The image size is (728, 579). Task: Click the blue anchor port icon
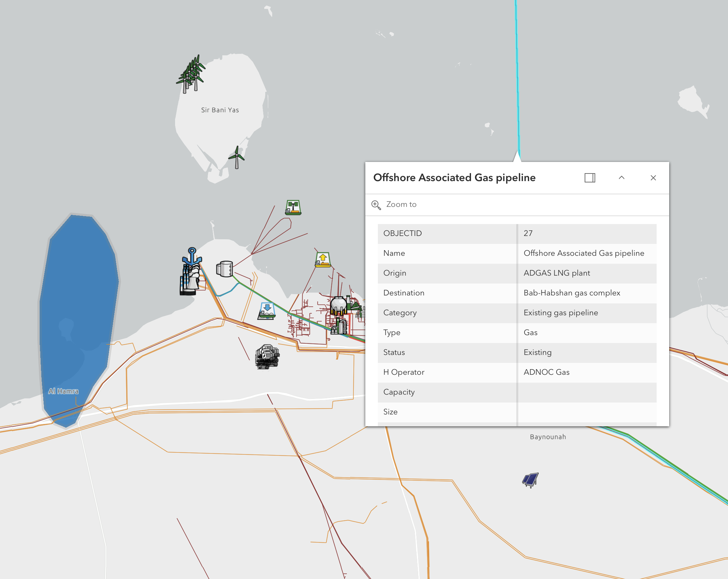tap(192, 256)
